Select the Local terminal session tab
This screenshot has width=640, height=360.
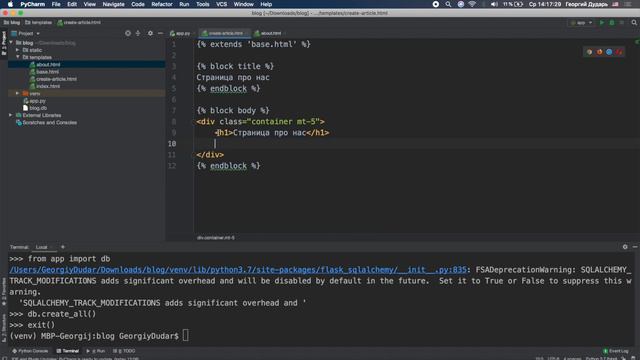pyautogui.click(x=42, y=247)
